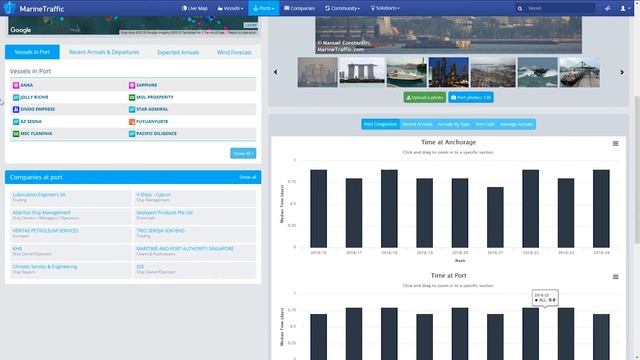Image resolution: width=640 pixels, height=360 pixels.
Task: Switch to Average Arrivals chart tab
Action: tap(516, 124)
